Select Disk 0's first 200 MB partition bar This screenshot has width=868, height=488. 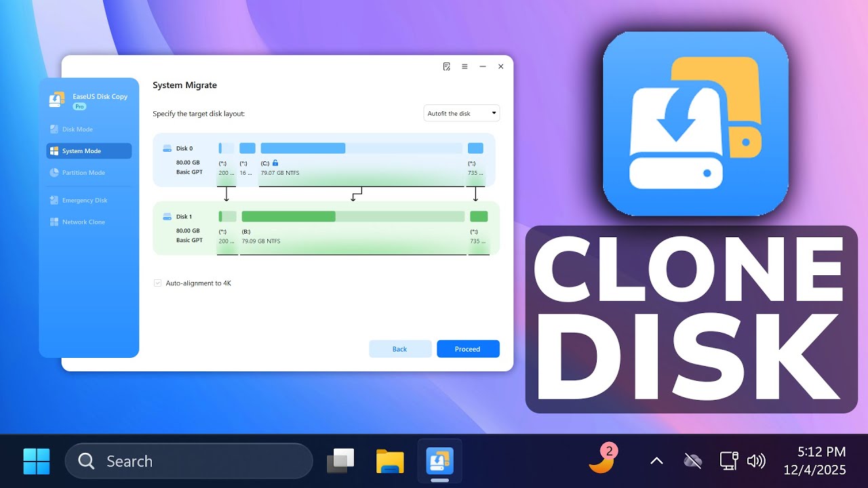point(226,148)
